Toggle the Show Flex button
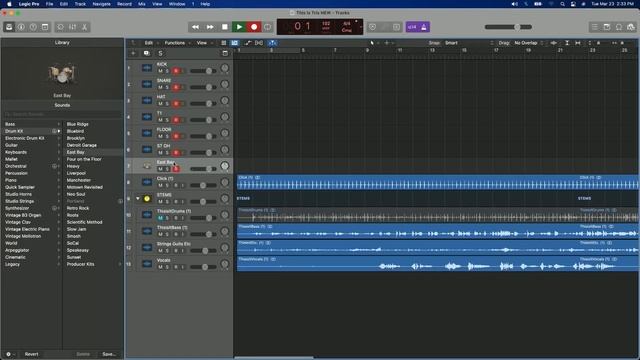The height and width of the screenshot is (360, 640). tap(259, 43)
